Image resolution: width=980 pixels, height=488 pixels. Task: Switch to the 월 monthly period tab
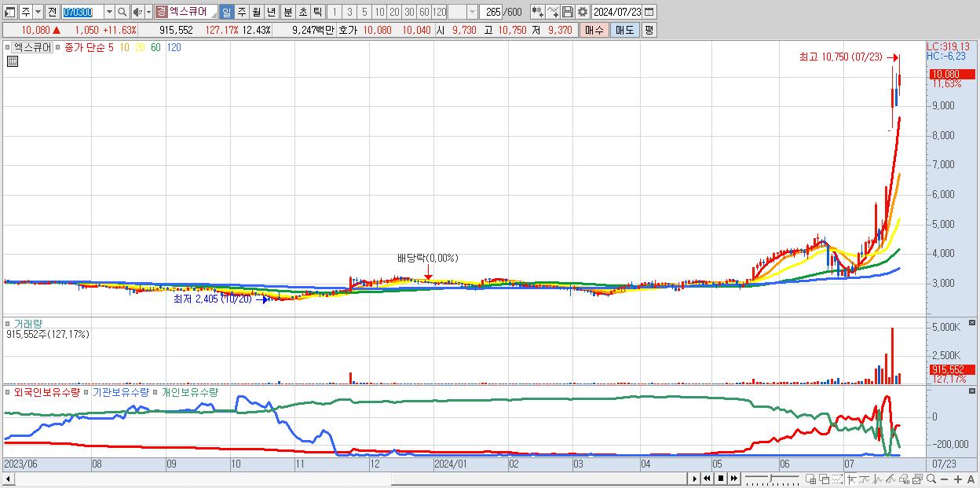[x=256, y=12]
